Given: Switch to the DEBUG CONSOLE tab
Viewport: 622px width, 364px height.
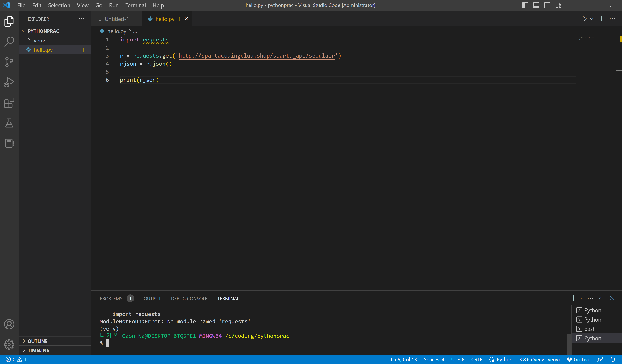Looking at the screenshot, I should coord(189,299).
